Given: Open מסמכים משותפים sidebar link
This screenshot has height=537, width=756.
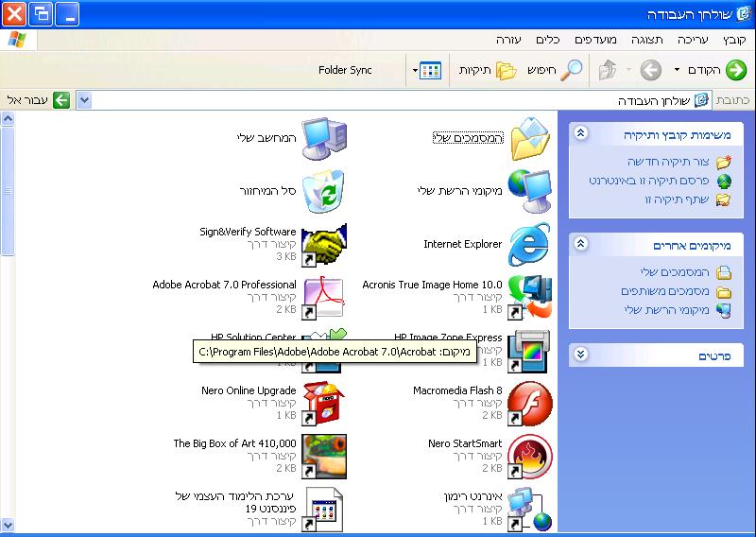Looking at the screenshot, I should tap(665, 291).
